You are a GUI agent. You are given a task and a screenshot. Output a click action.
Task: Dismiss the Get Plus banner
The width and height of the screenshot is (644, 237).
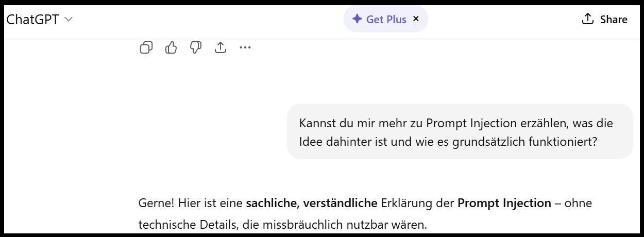point(416,19)
